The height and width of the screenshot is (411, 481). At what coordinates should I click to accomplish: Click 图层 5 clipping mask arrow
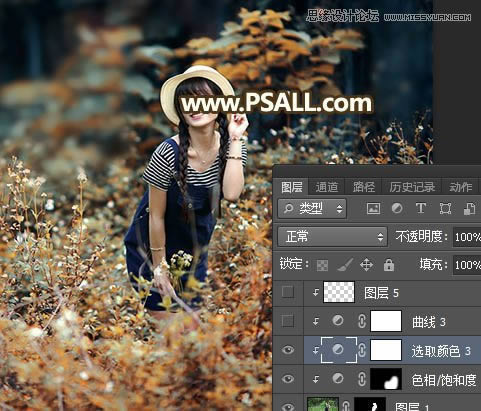(315, 292)
